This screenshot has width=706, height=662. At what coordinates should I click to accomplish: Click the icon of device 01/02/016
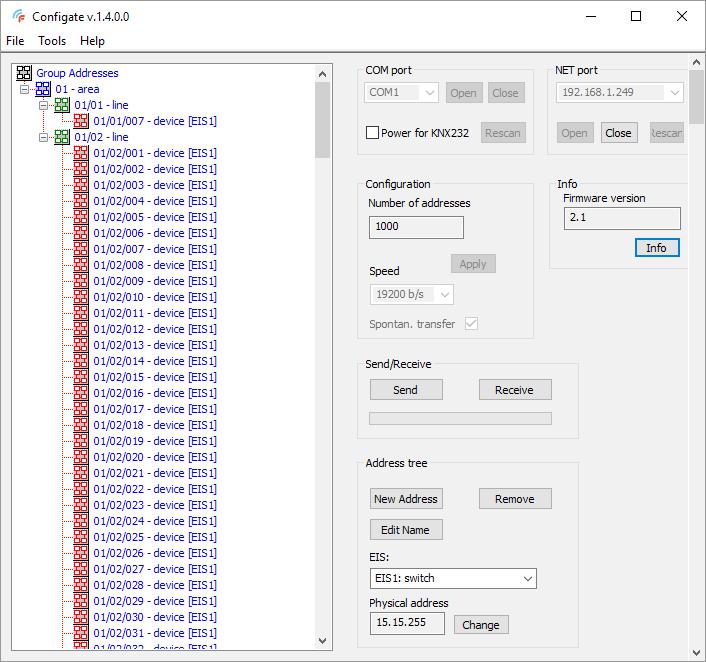coord(81,393)
